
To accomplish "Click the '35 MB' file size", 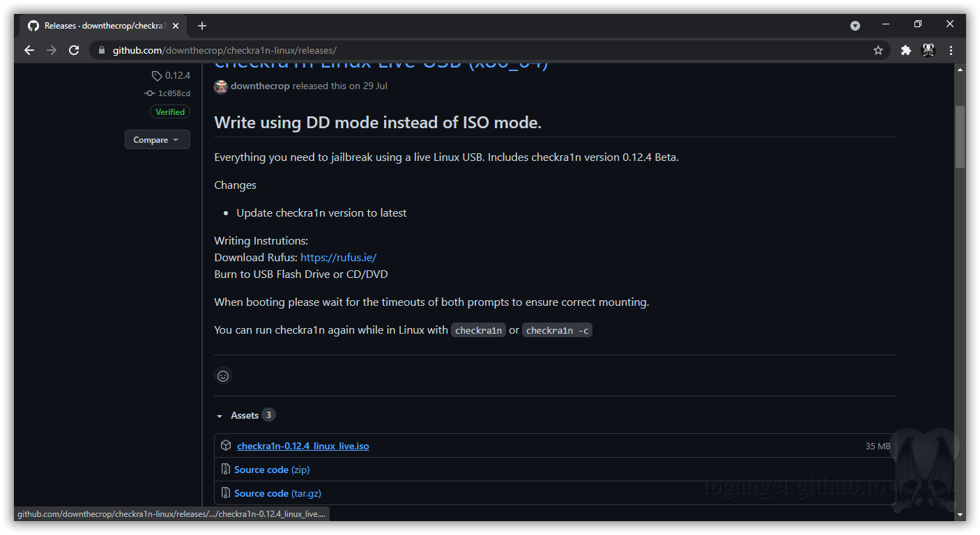I will coord(878,446).
